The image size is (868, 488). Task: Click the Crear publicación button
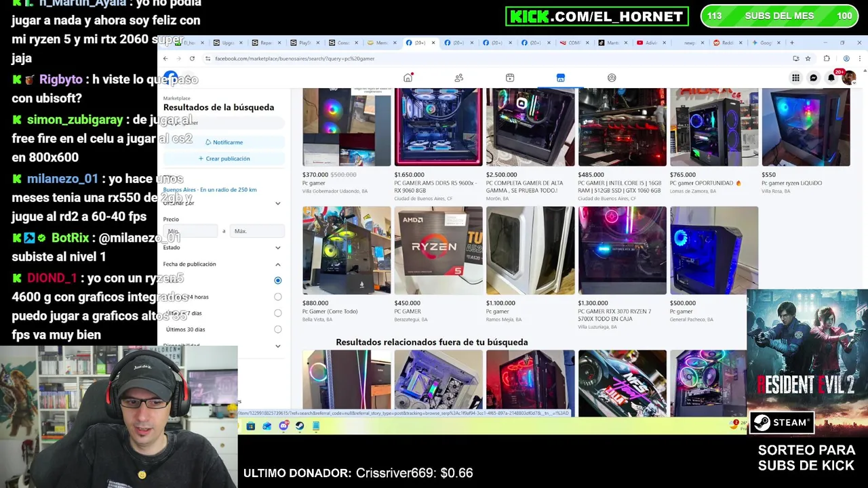tap(224, 159)
